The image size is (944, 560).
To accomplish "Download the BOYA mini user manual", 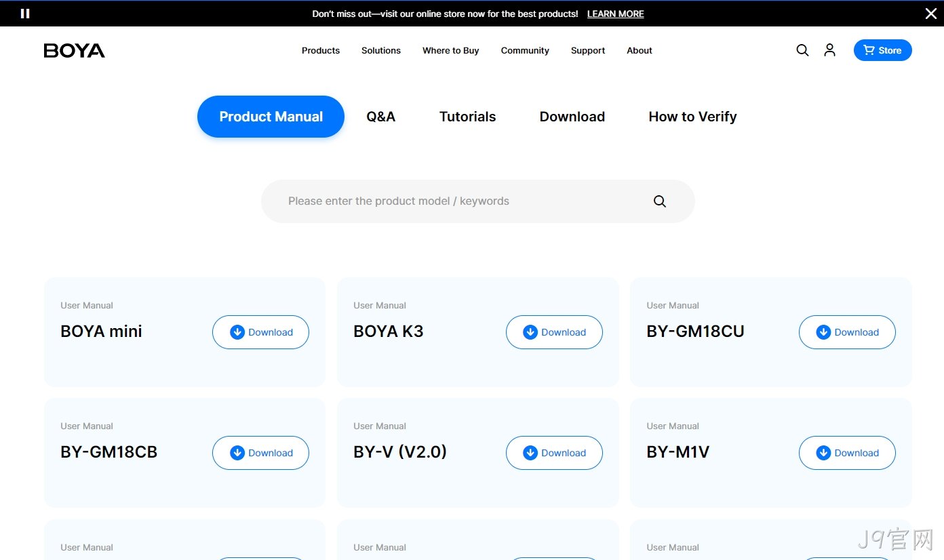I will point(260,332).
